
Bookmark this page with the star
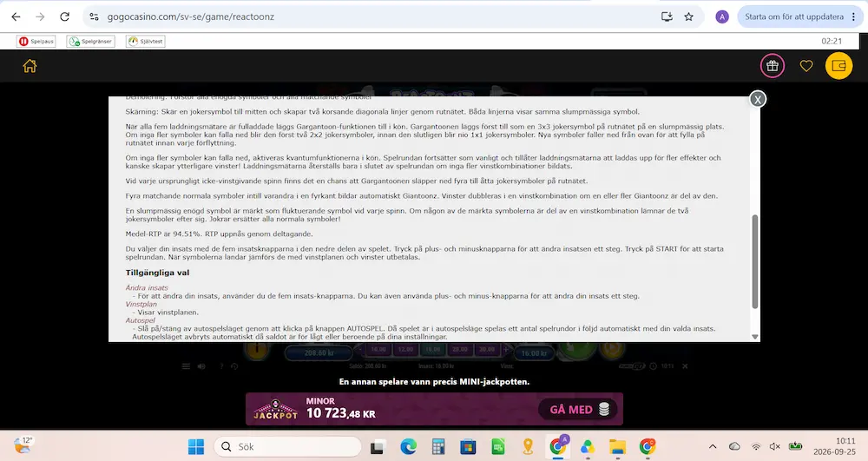pos(688,16)
